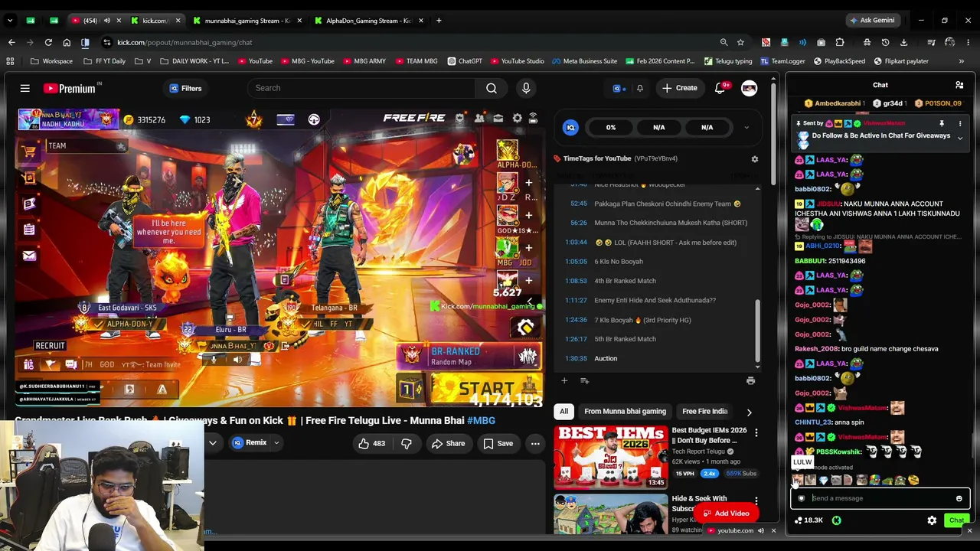Open YouTube notifications bell
980x551 pixels.
(x=720, y=88)
